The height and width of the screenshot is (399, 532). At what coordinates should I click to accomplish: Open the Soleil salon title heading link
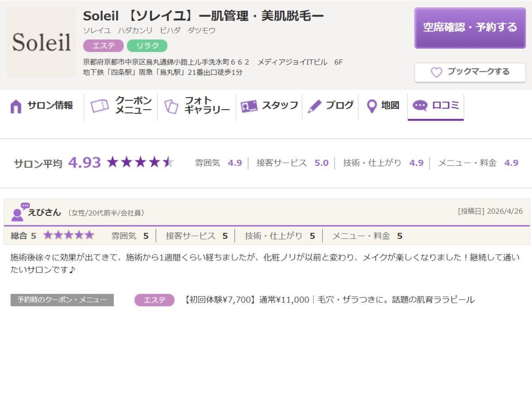tap(203, 16)
